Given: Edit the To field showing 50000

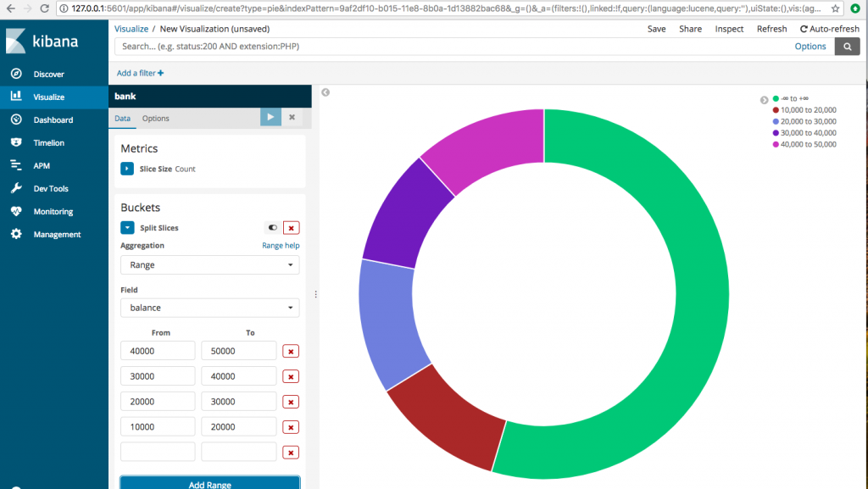Looking at the screenshot, I should tap(238, 351).
